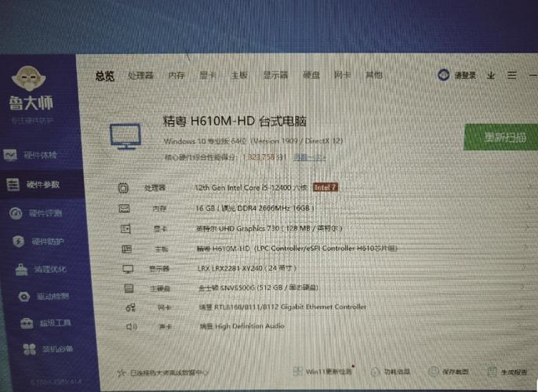Switch to the 硬盘 tab
538x392 pixels.
click(311, 74)
